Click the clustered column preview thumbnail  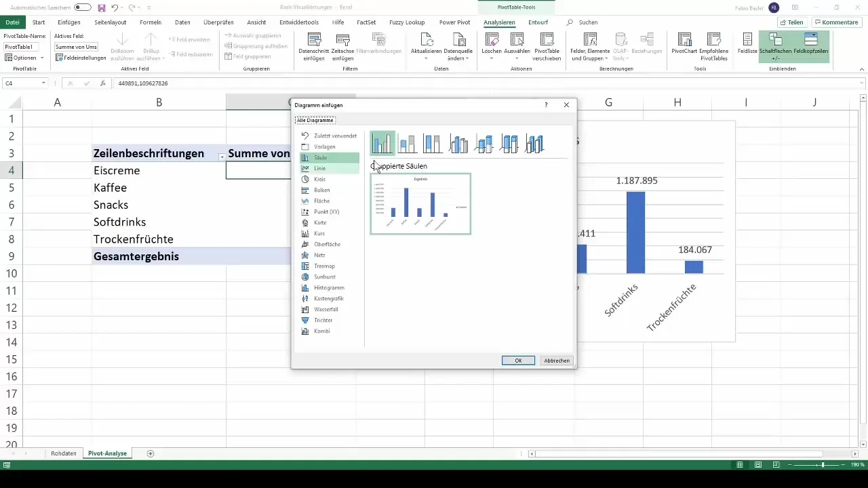pyautogui.click(x=420, y=204)
